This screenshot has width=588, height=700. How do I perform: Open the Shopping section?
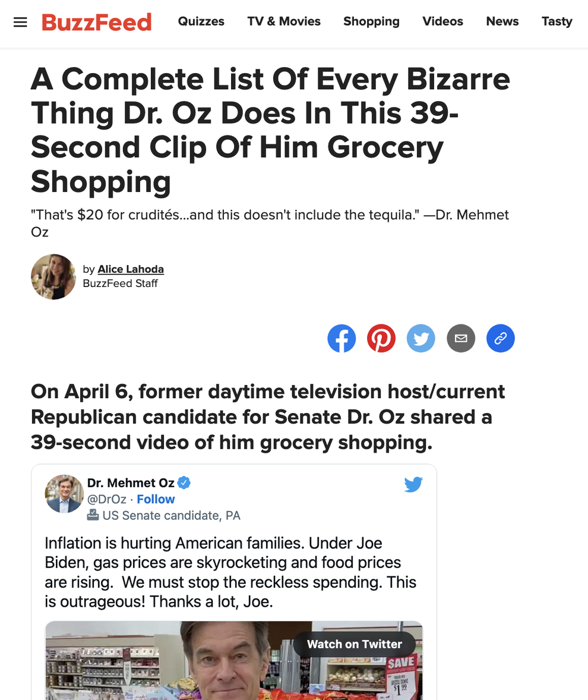click(371, 21)
